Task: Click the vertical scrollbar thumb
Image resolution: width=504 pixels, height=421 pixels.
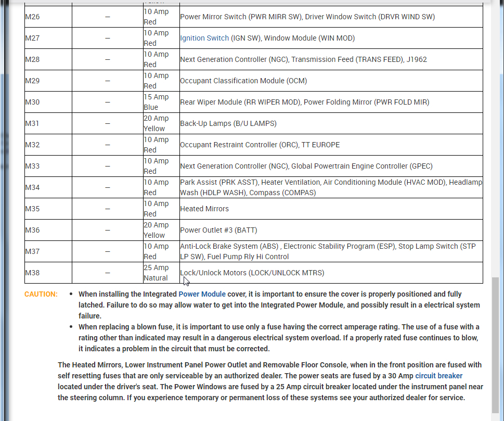Action: 495,345
